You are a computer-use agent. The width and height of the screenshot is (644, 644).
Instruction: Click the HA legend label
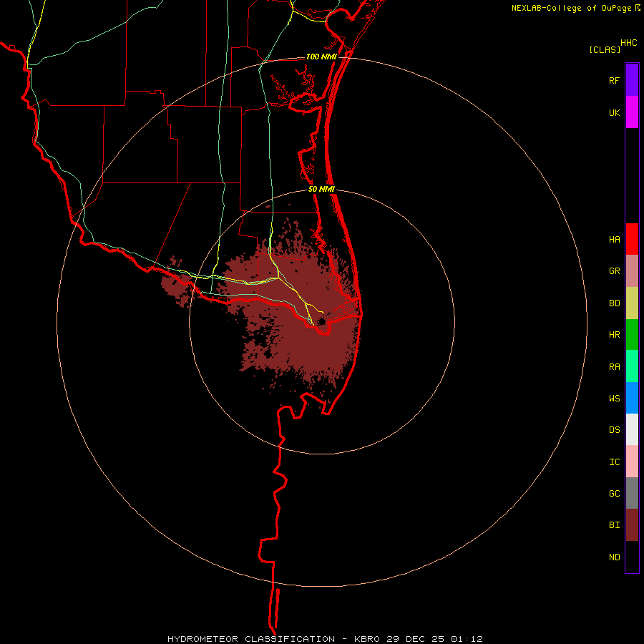coord(614,240)
